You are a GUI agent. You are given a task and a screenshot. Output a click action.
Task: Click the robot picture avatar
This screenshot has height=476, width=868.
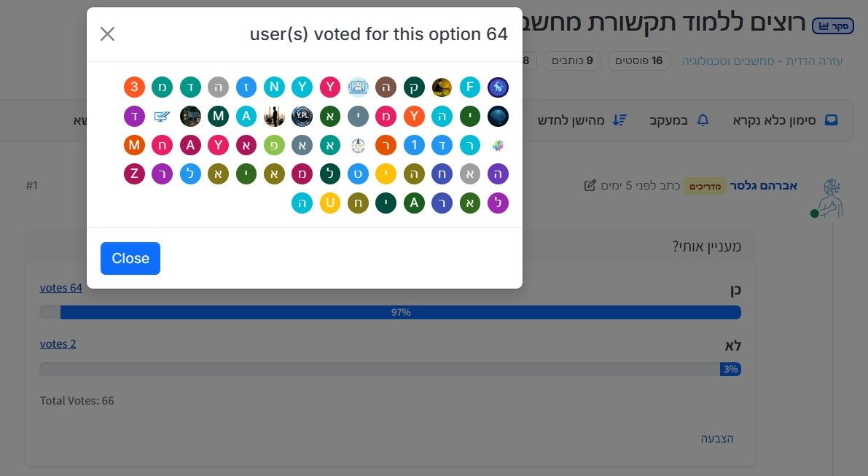point(358,87)
